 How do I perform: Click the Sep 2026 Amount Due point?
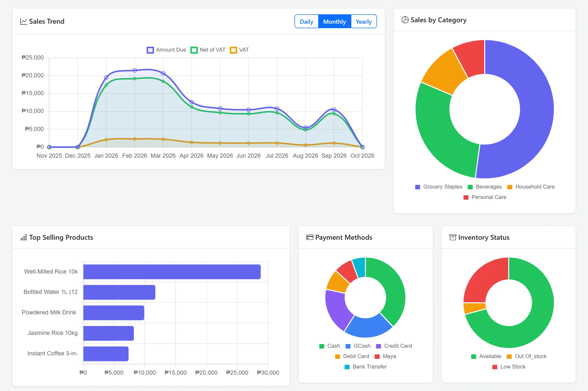point(334,109)
